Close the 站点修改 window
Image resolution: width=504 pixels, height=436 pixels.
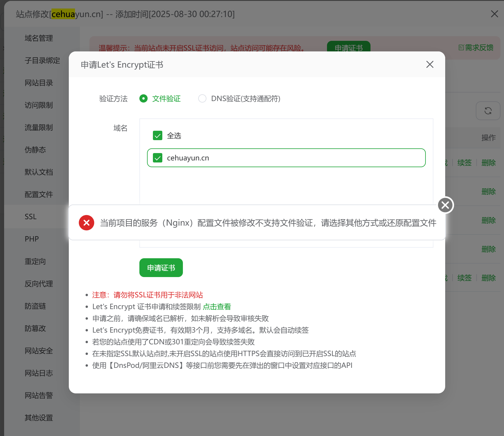click(x=494, y=14)
